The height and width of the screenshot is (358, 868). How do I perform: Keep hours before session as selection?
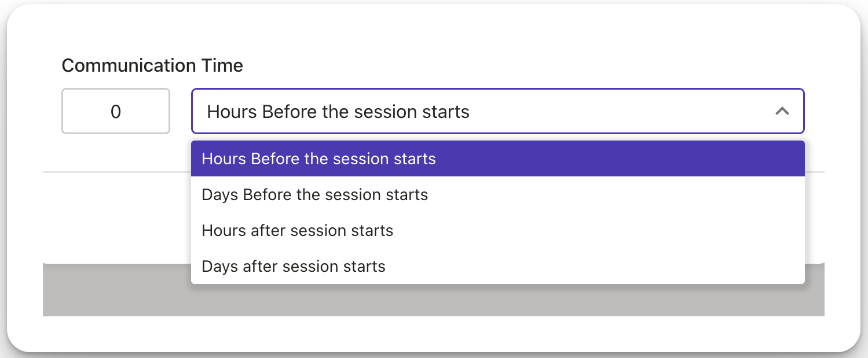coord(498,158)
